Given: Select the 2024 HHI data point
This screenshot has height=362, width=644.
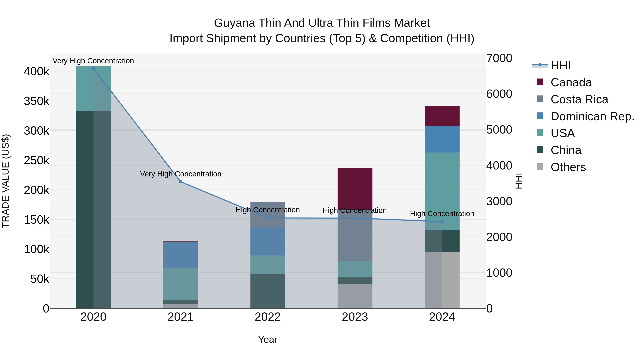Looking at the screenshot, I should coord(442,222).
